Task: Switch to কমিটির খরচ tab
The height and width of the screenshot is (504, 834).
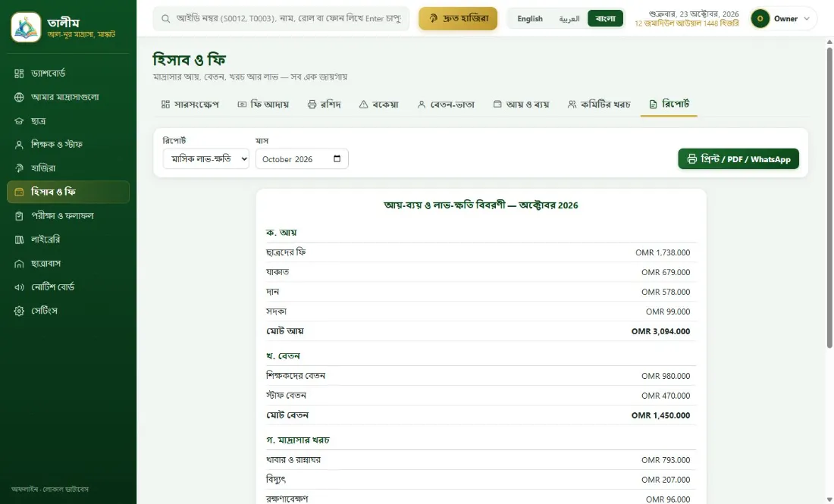Action: [599, 104]
